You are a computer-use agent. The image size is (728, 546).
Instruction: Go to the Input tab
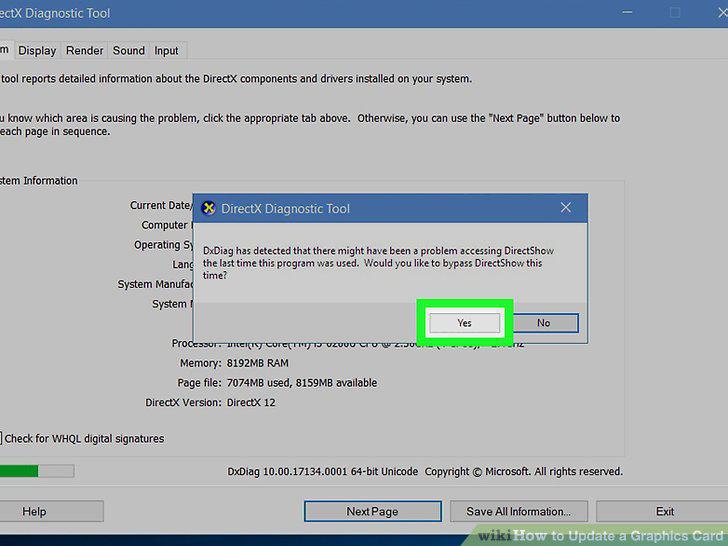pos(166,51)
